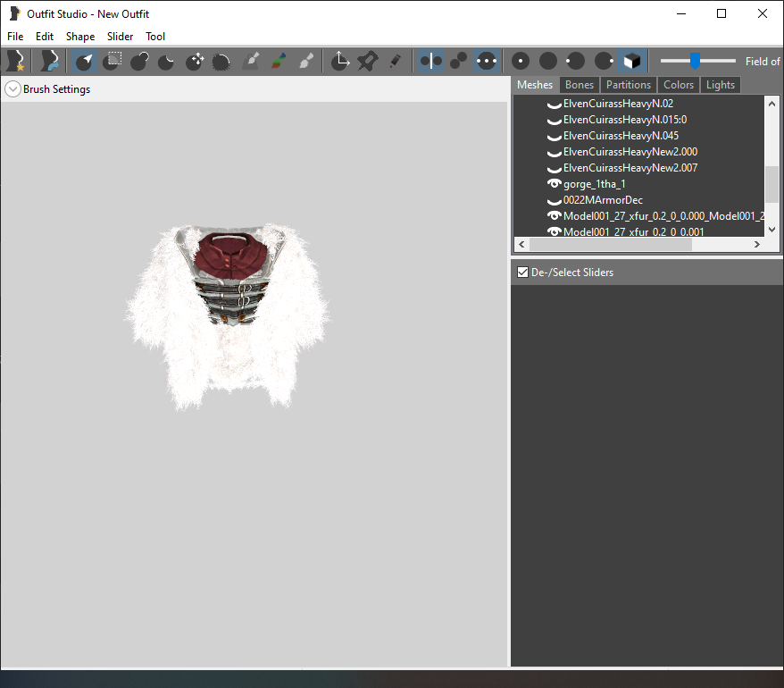Open the Shape menu

pos(80,37)
